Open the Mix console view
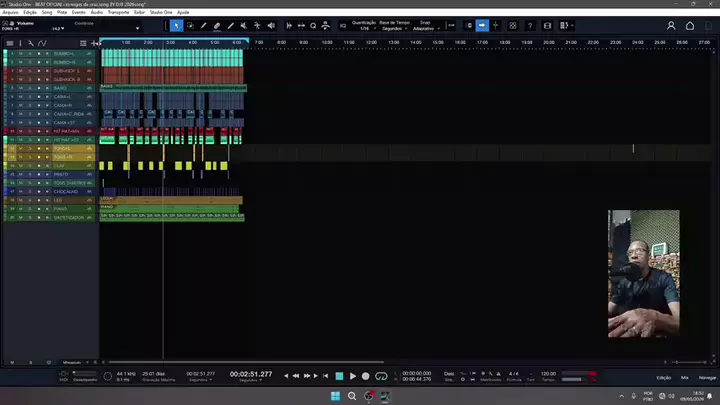This screenshot has width=720, height=405. 685,377
